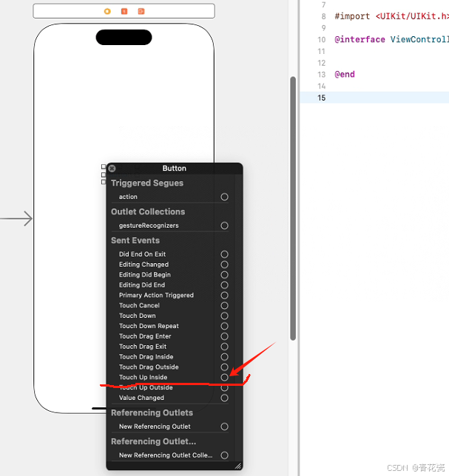Click the Primary Action Triggered connection circle

tap(225, 296)
